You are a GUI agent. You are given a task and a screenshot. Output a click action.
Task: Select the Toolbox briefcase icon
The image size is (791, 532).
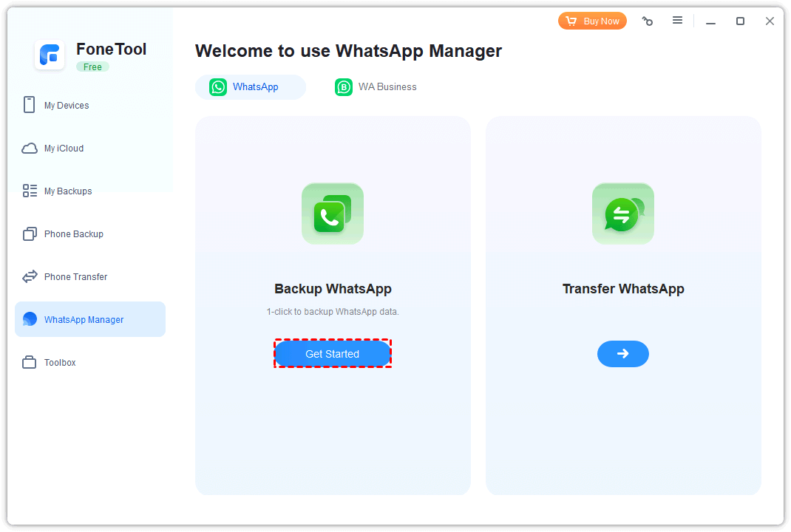pyautogui.click(x=30, y=363)
